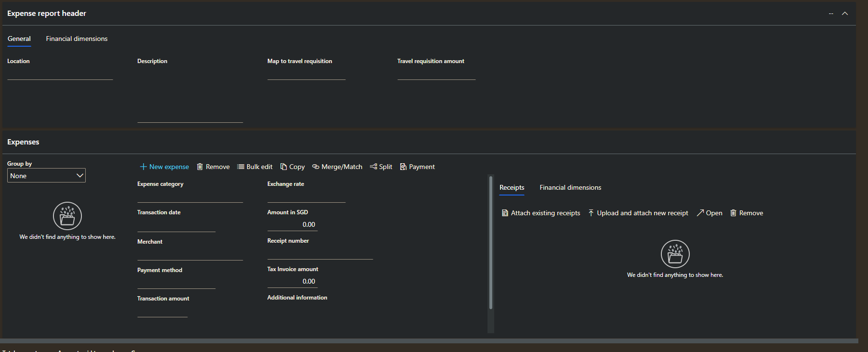The image size is (868, 352).
Task: Open header Financial dimensions tab
Action: tap(77, 39)
